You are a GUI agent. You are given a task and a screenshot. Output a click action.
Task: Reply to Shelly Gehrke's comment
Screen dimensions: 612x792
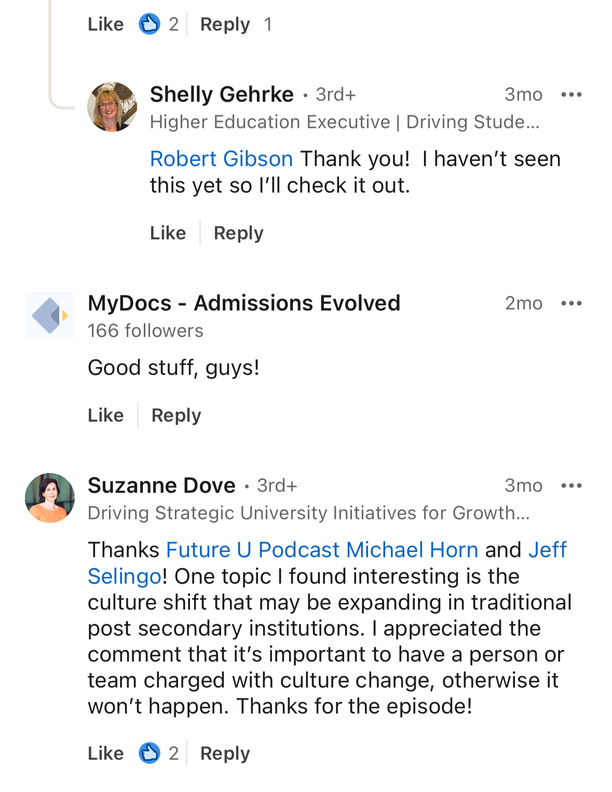[x=238, y=233]
